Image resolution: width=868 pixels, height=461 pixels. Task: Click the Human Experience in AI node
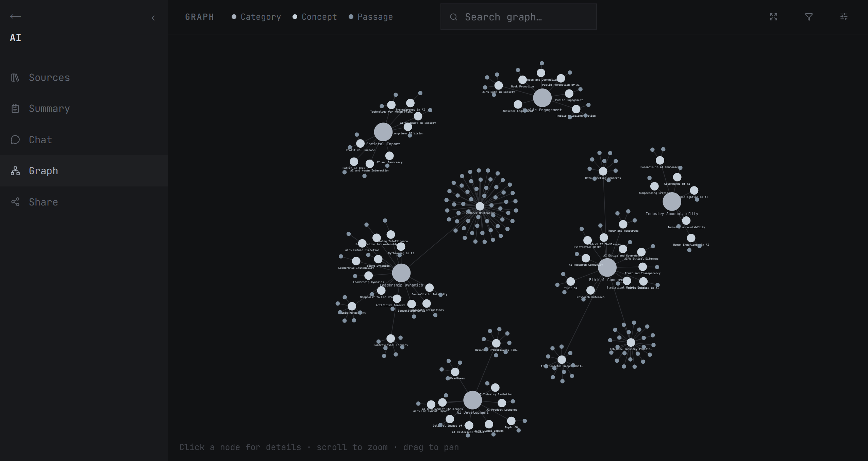tap(691, 238)
